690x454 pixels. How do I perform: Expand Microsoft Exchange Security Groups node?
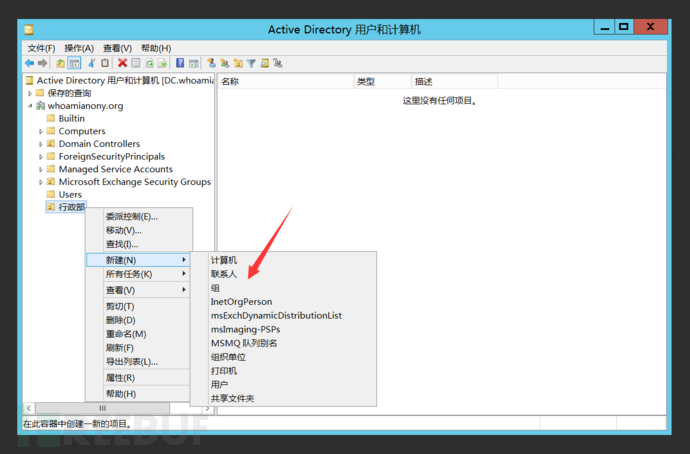(x=40, y=182)
